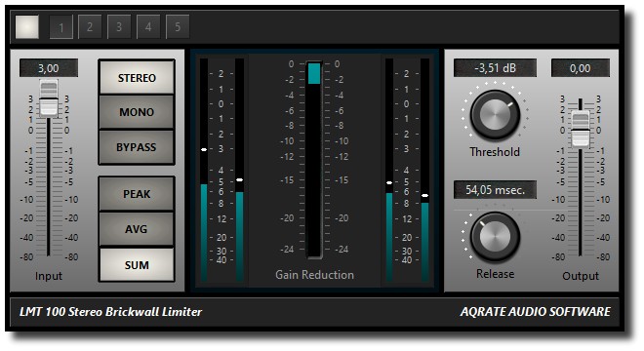
Task: Select preset slot 3
Action: pyautogui.click(x=119, y=27)
